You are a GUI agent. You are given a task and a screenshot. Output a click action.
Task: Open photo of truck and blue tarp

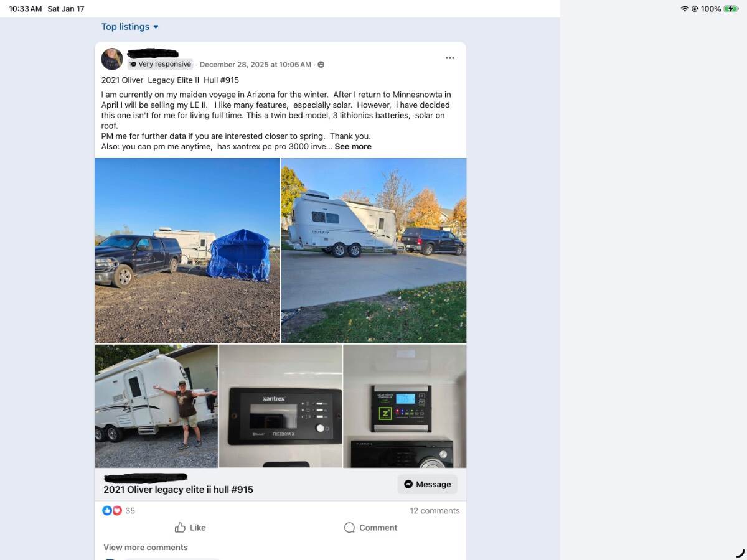click(187, 250)
